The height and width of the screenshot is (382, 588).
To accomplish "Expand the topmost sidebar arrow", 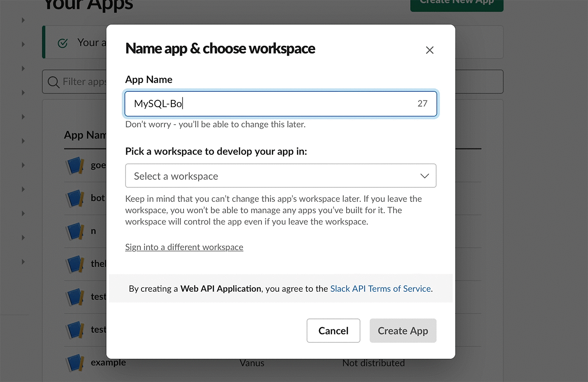I will (x=23, y=20).
